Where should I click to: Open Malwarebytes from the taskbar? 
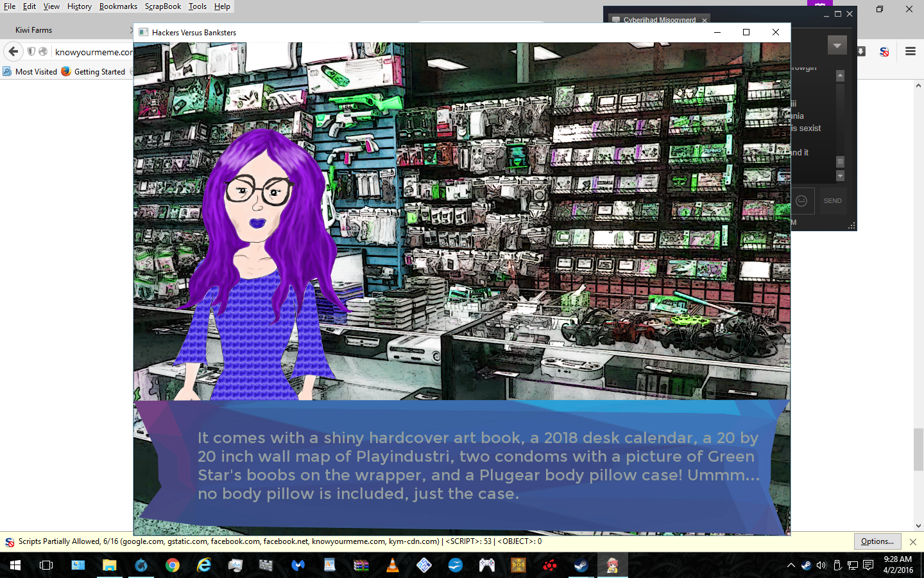pyautogui.click(x=298, y=565)
